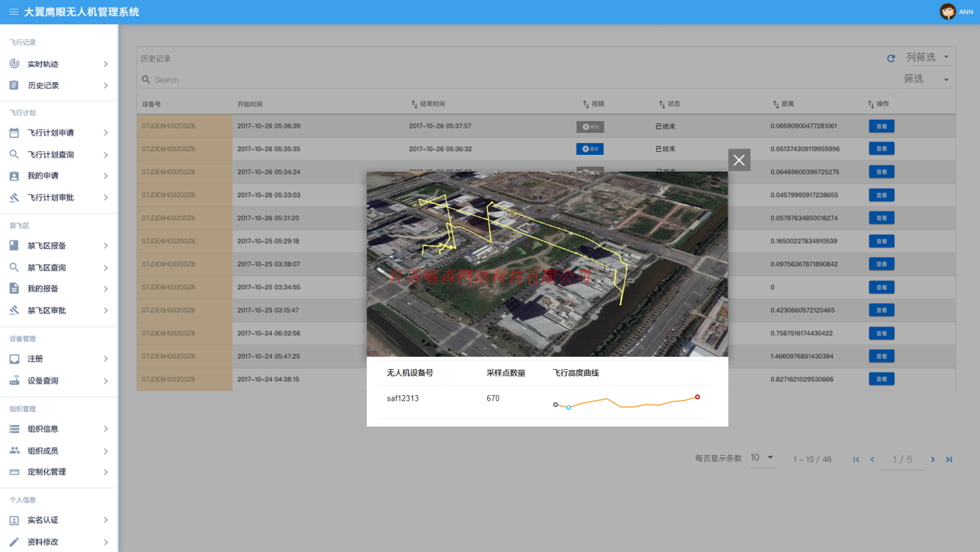Go to next page of records
The image size is (980, 552).
point(932,460)
